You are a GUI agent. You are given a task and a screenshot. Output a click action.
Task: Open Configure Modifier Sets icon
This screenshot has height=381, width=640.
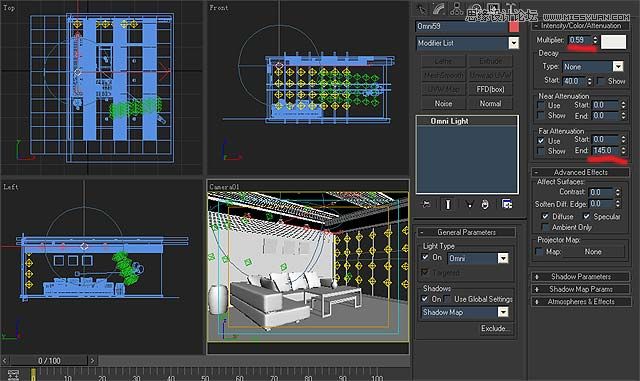(507, 204)
